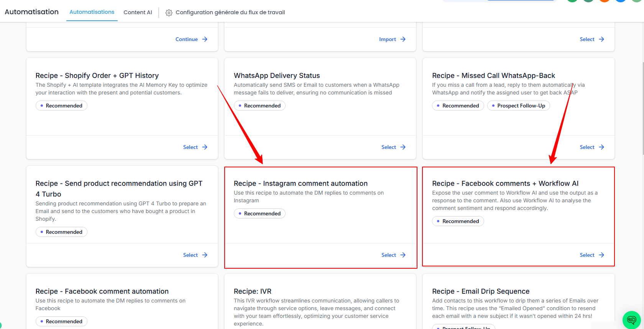Choose Select on Facebook comments + Workflow AI recipe
644x329 pixels.
[x=592, y=255]
